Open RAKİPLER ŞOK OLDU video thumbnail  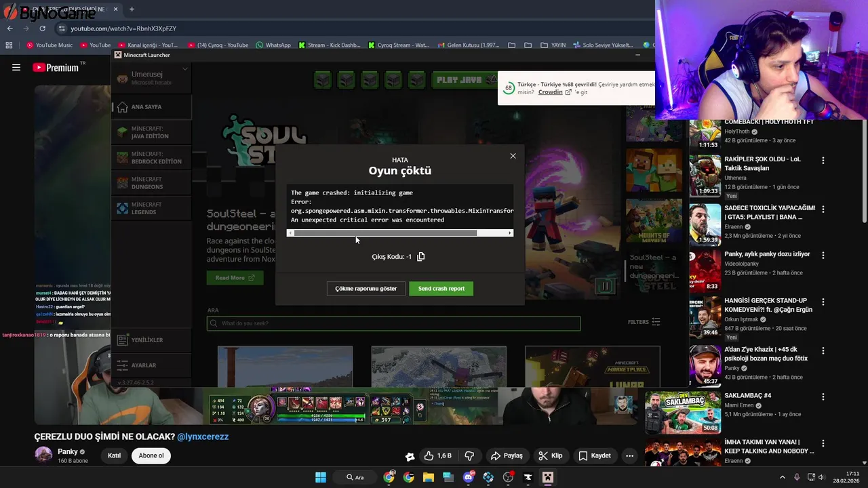[705, 176]
